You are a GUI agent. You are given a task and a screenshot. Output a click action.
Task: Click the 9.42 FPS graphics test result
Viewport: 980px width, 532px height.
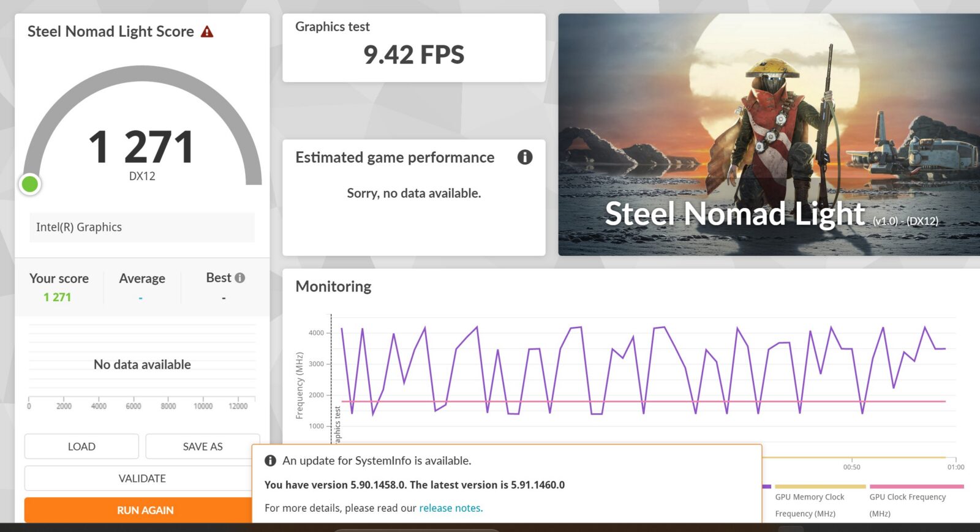[x=413, y=55]
